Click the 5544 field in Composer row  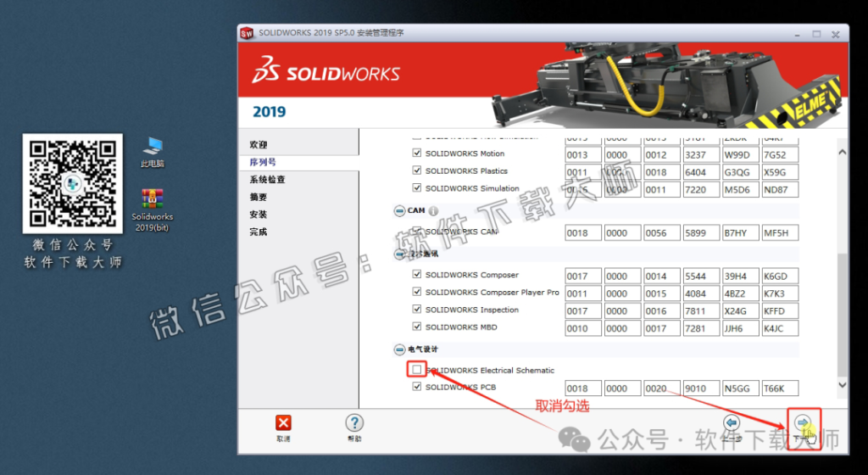[701, 276]
